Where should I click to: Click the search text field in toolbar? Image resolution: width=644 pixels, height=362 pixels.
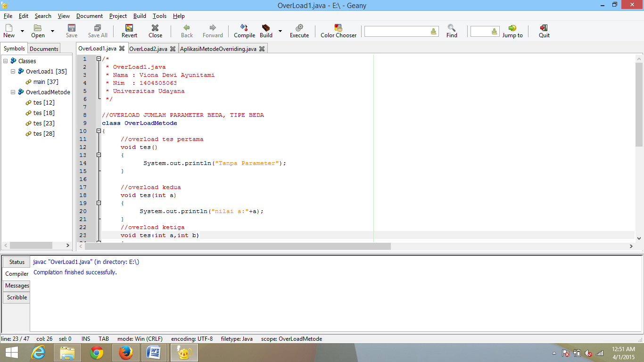[x=401, y=31]
